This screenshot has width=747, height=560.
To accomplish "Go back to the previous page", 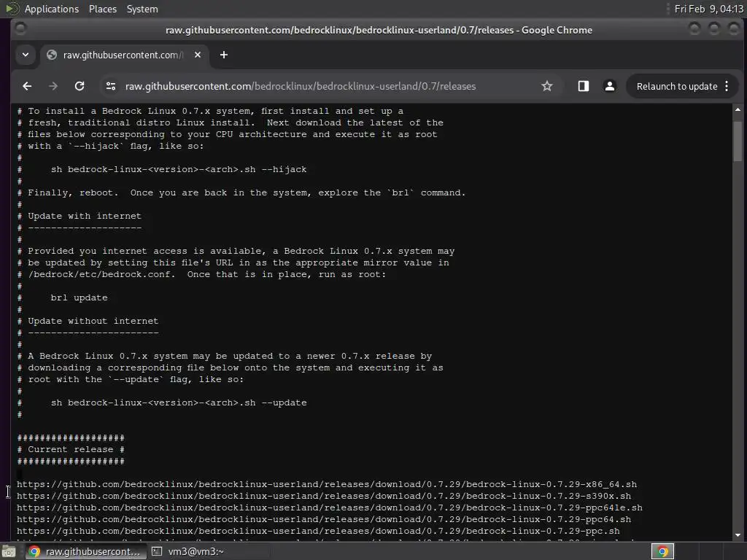I will (x=27, y=86).
